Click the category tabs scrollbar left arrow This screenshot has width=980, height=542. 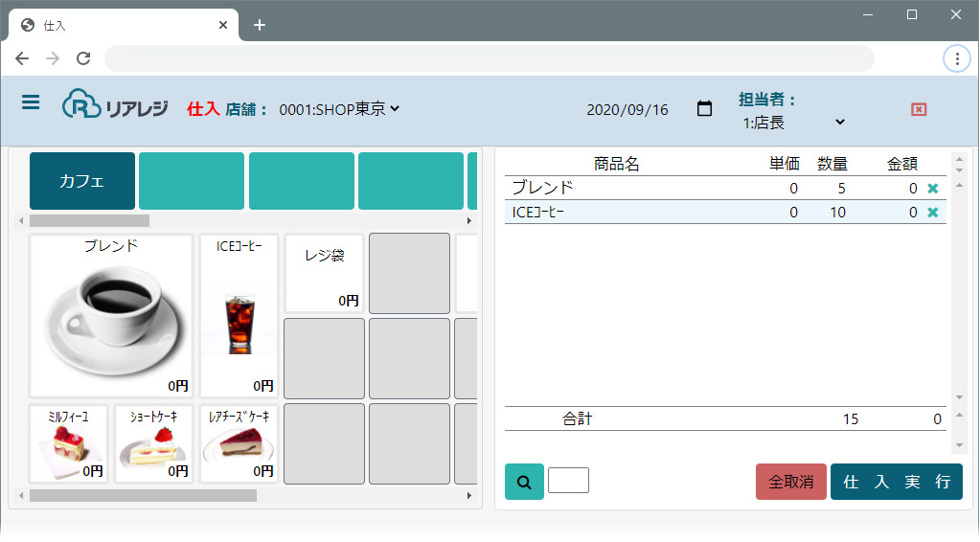click(21, 221)
